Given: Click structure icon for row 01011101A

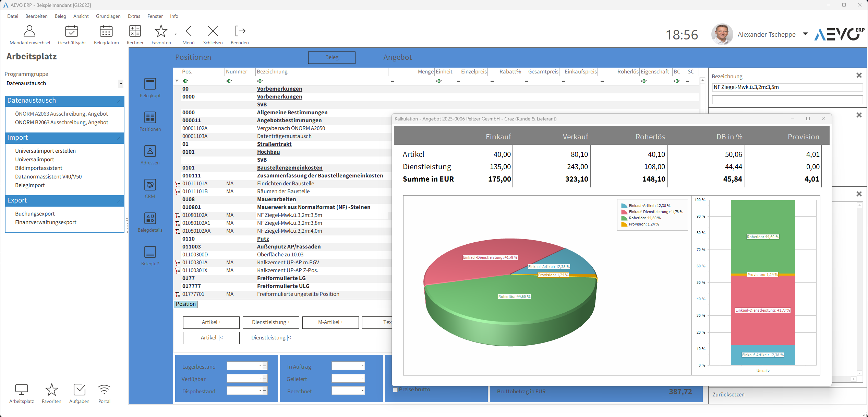Looking at the screenshot, I should (178, 184).
